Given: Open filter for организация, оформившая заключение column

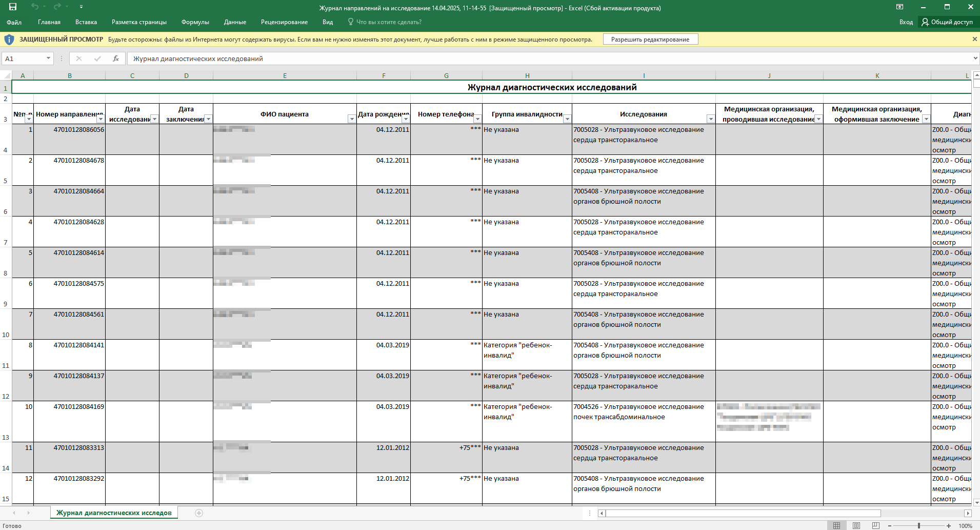Looking at the screenshot, I should (926, 119).
